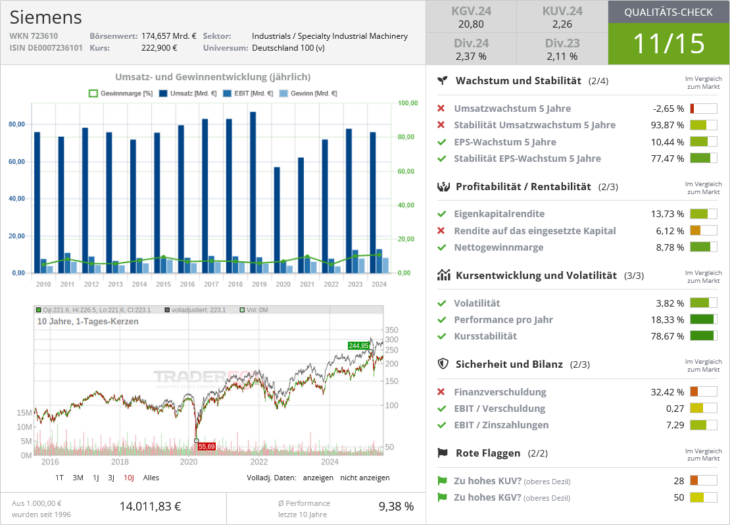Click green check beside Stabilität EPS-Wachstum 5 Jahre

[442, 158]
